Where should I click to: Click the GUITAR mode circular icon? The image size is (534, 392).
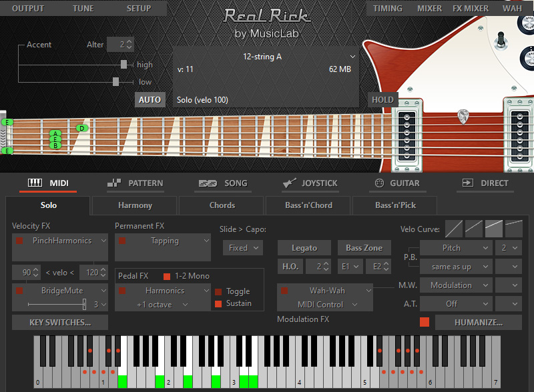click(x=379, y=183)
